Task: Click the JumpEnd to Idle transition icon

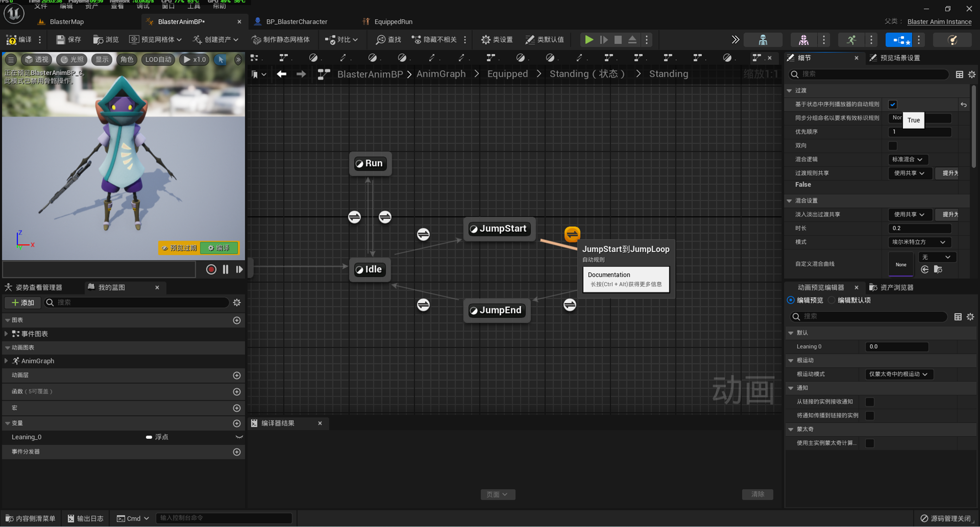Action: point(423,305)
